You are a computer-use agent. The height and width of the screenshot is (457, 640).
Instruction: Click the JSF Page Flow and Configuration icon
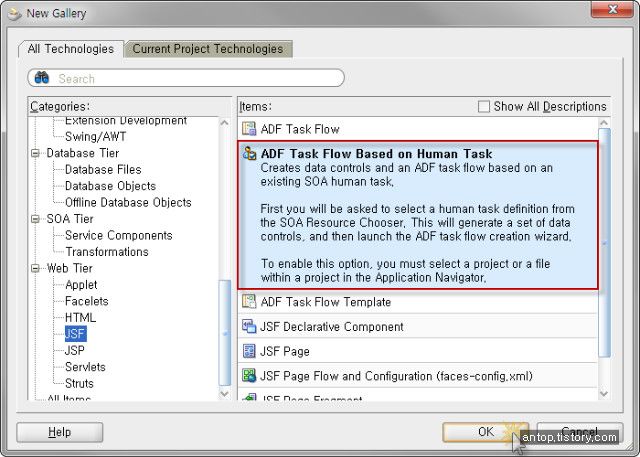(x=249, y=375)
